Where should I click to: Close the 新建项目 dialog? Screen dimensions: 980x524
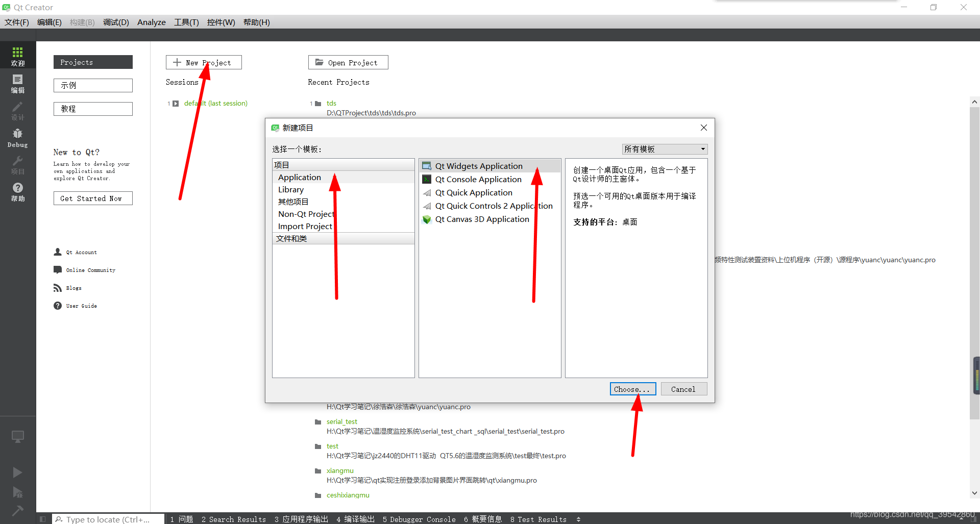coord(703,128)
